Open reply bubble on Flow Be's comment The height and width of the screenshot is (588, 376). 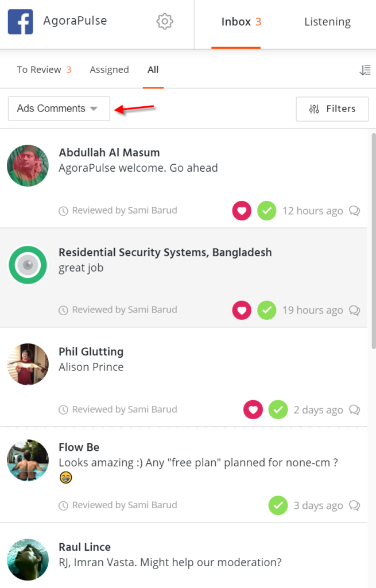pos(355,506)
